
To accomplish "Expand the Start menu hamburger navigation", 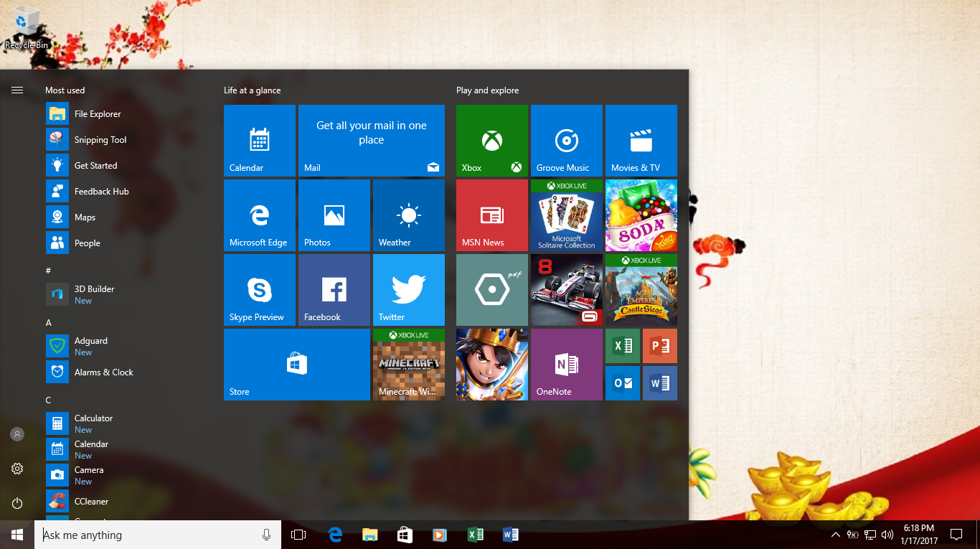I will (x=17, y=90).
